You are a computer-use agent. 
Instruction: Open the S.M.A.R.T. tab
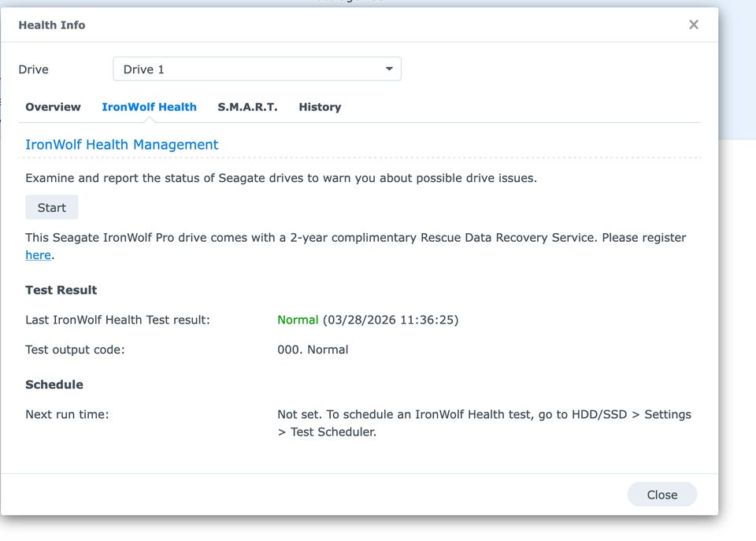pos(247,107)
